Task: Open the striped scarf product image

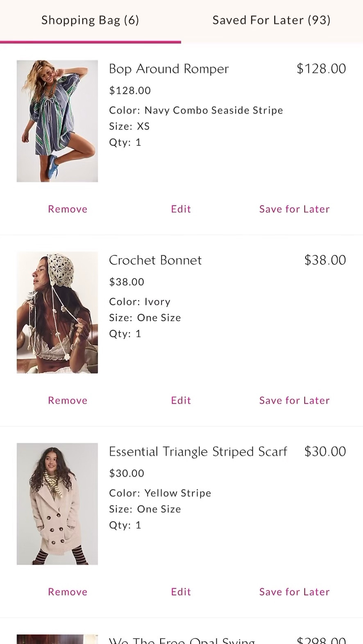Action: [x=57, y=503]
